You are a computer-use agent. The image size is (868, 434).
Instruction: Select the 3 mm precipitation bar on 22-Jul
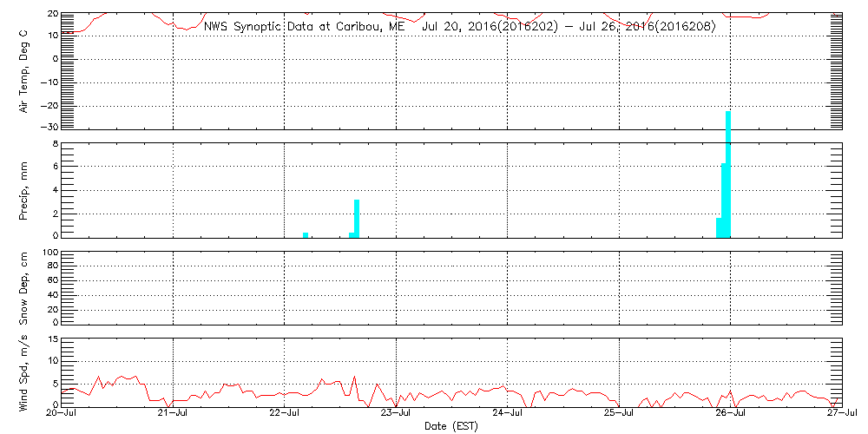click(x=357, y=218)
